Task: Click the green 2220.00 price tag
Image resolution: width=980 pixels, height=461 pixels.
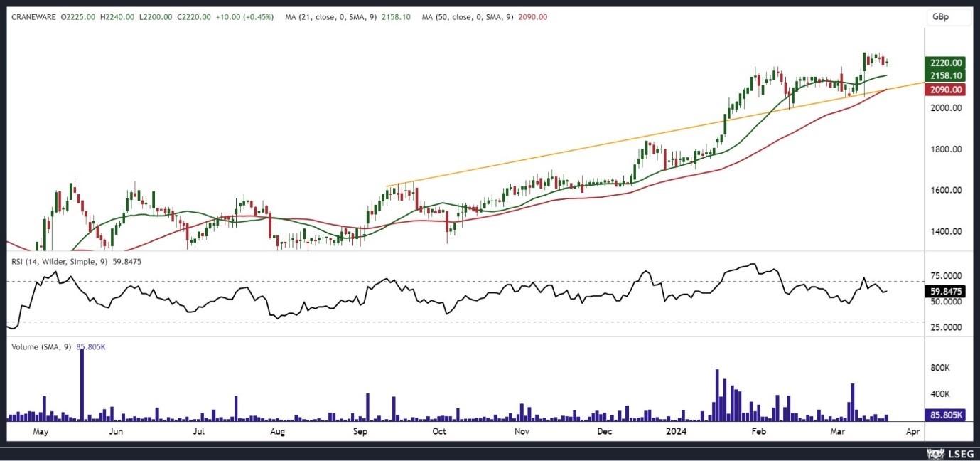Action: pyautogui.click(x=947, y=63)
